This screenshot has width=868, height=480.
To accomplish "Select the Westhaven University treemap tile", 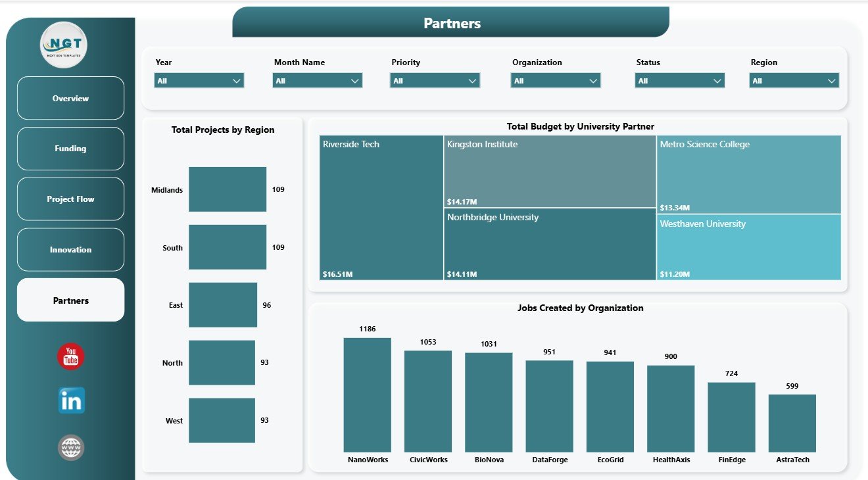I will tap(749, 247).
